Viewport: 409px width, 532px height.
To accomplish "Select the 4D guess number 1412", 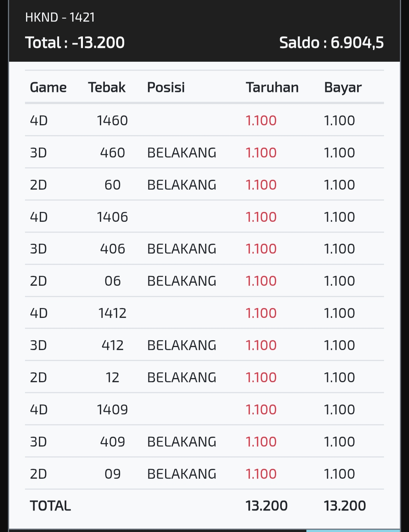I will [112, 313].
